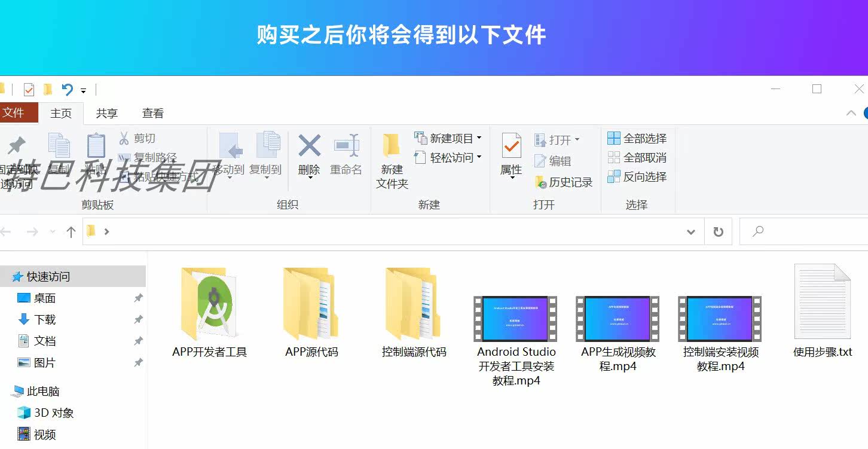Select all items with 全部选择

(x=637, y=139)
